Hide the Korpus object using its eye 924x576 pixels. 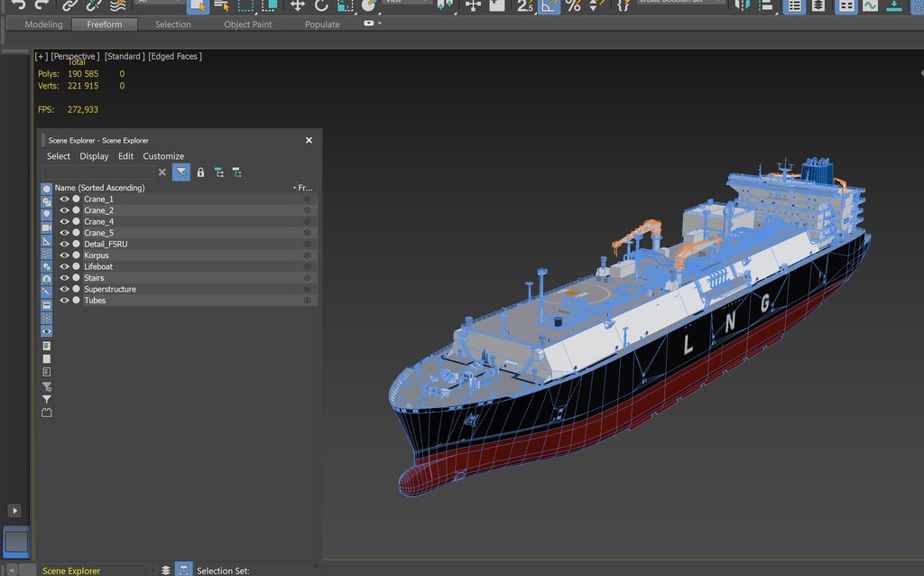click(65, 255)
